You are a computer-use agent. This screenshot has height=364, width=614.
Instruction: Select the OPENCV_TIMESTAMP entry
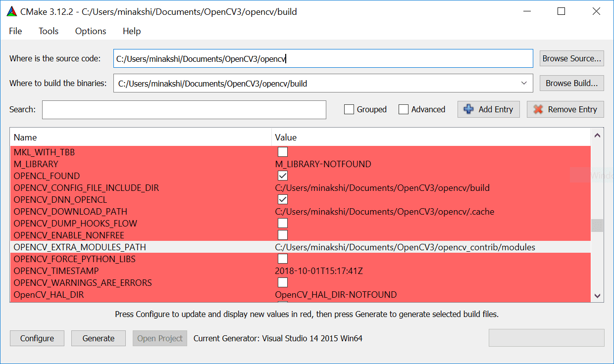click(x=56, y=271)
